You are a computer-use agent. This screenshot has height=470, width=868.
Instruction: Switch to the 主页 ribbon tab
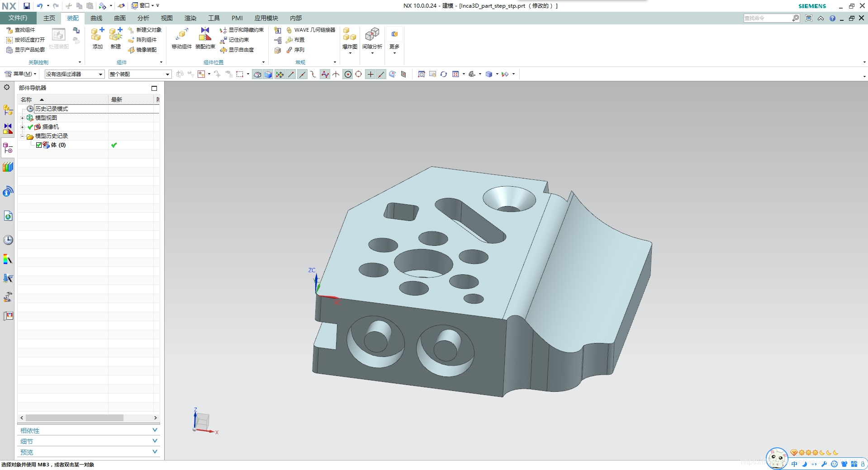[x=49, y=18]
